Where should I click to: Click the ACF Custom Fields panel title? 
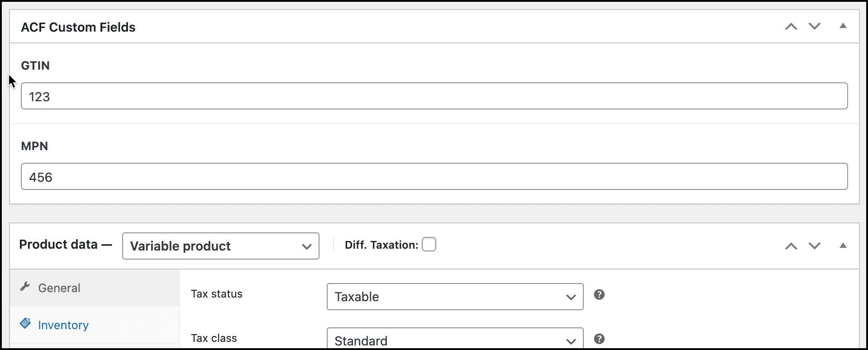click(78, 27)
